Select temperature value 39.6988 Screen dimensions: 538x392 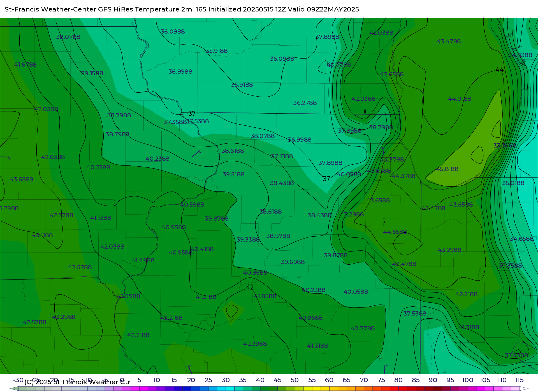click(x=293, y=262)
